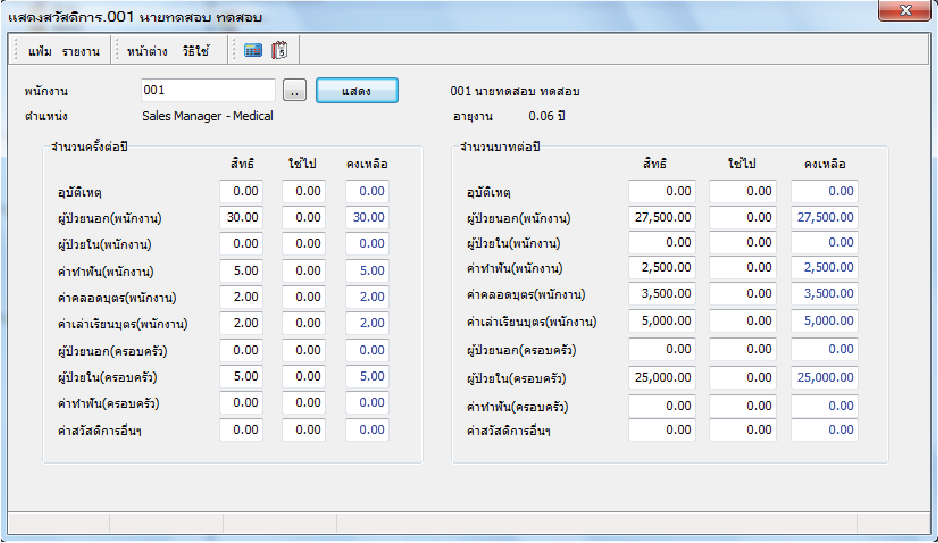Click the ผู้ป่วยนอก(ครอบครัว) label in จำนวนบาทต่อปี

tap(521, 350)
